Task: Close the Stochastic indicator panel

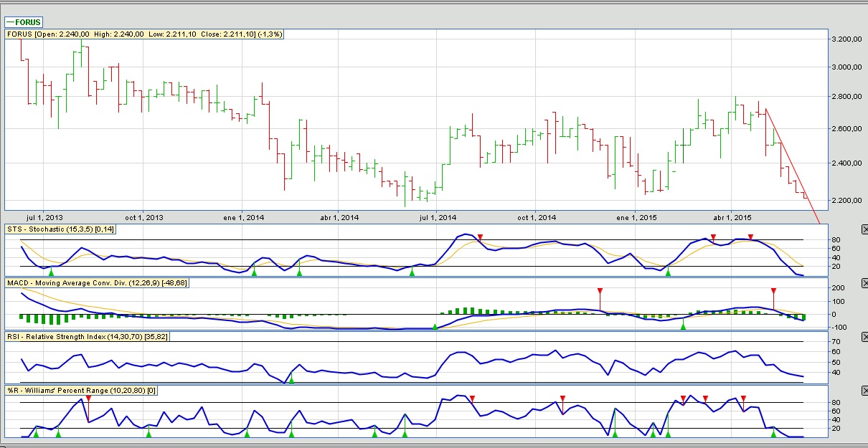Action: tap(864, 229)
